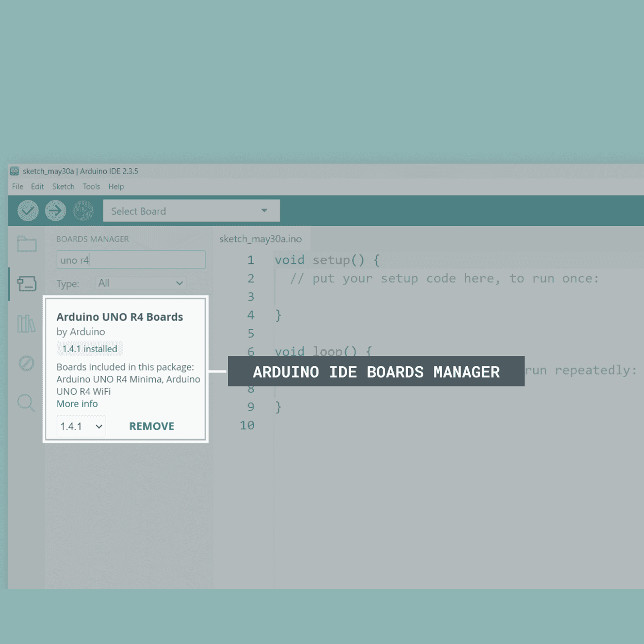The height and width of the screenshot is (644, 644).
Task: Open the Select Board dropdown
Action: [191, 211]
